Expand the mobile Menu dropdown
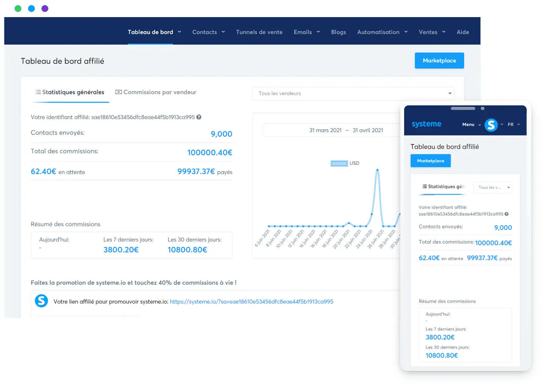 pyautogui.click(x=471, y=124)
